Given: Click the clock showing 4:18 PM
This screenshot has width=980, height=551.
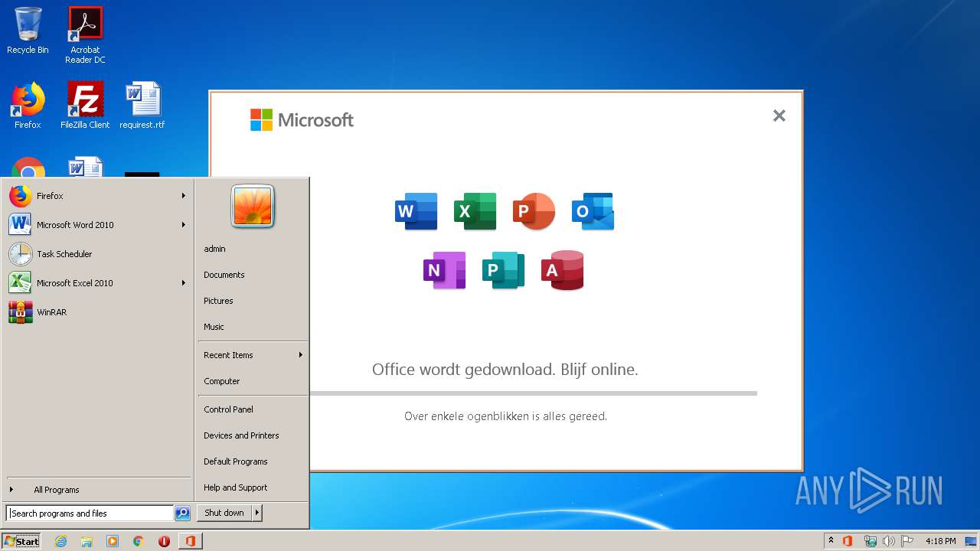Looking at the screenshot, I should click(x=940, y=541).
